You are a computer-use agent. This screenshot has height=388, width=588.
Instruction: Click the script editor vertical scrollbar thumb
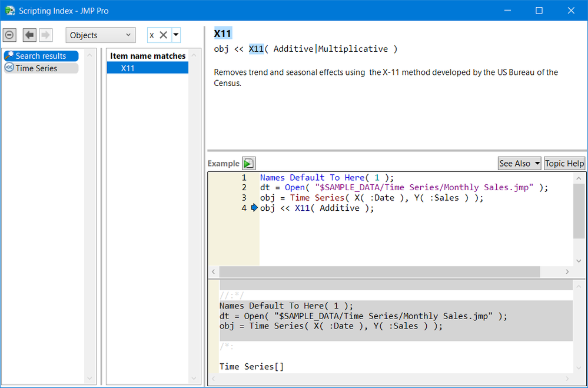coord(579,212)
